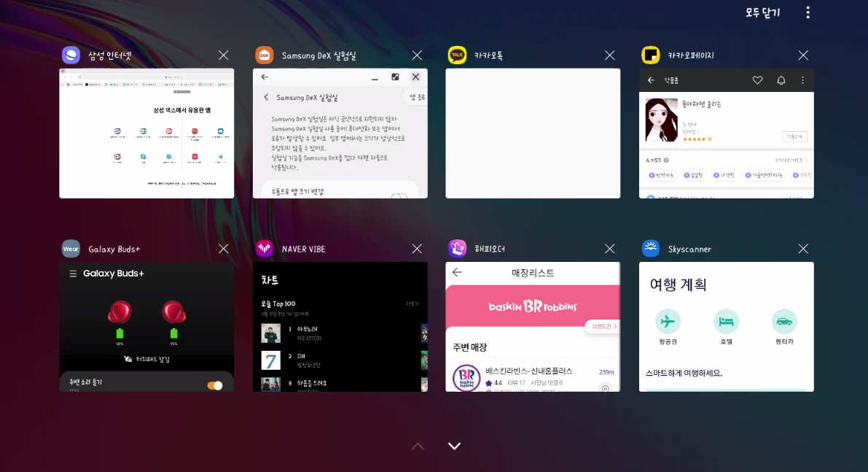Close the NAVER VIBE recent app card
The width and height of the screenshot is (868, 472).
(417, 249)
